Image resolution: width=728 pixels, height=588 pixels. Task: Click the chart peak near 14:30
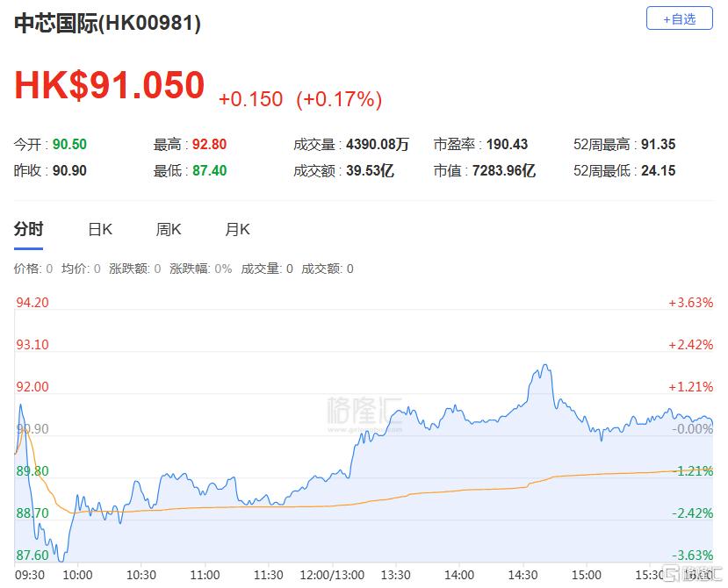(x=545, y=366)
